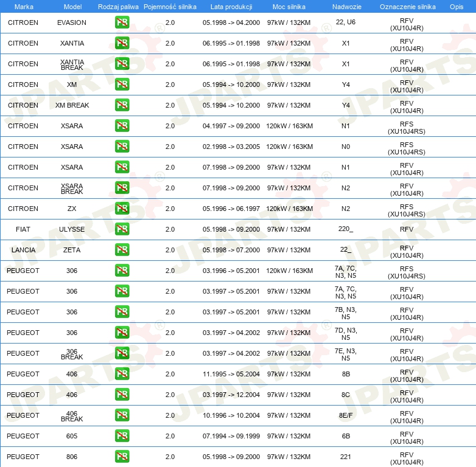
Task: Click the fuel icon in the 406 BREAK row
Action: (x=122, y=415)
